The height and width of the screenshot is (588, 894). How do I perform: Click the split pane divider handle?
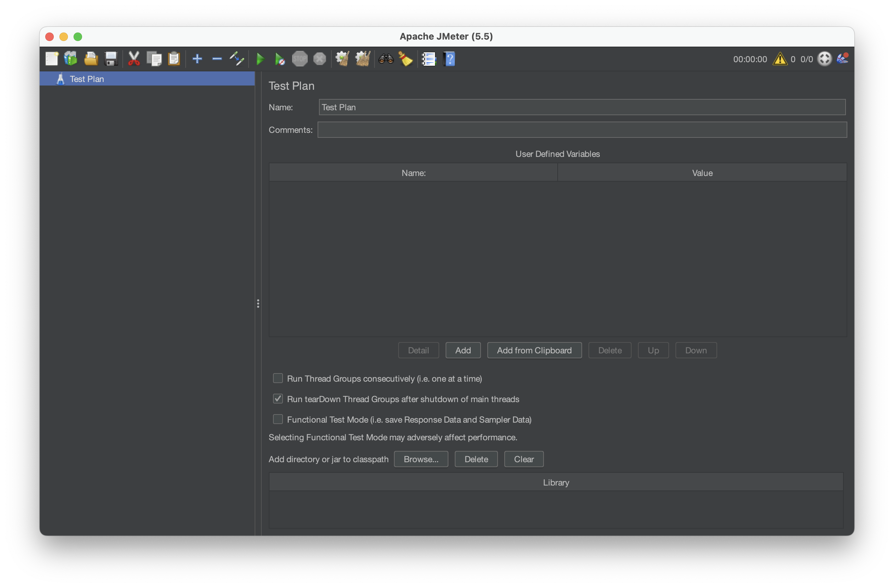click(x=258, y=303)
